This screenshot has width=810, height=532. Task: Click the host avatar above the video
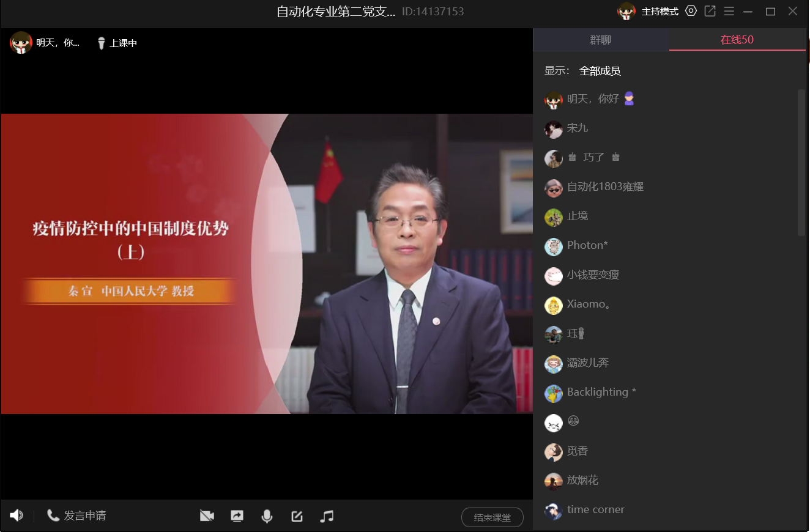pos(21,43)
